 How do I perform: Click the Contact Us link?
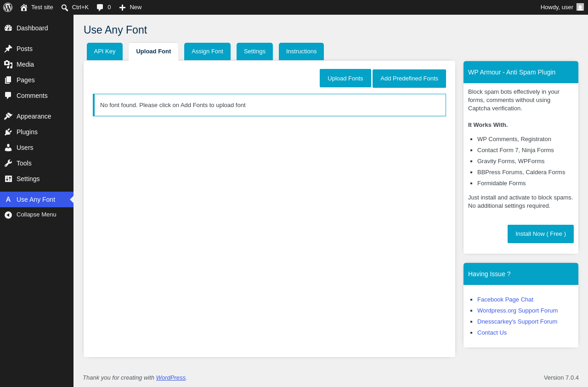492,333
